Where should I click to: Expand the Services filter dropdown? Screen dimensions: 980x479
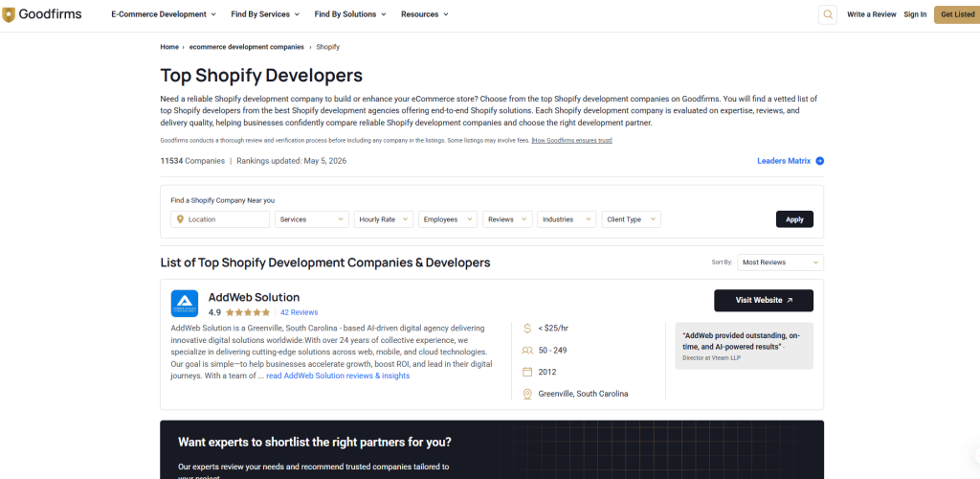pos(312,219)
